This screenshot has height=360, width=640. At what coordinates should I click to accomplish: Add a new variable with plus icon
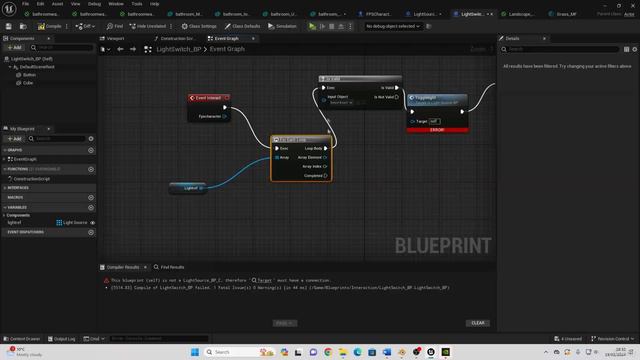pyautogui.click(x=91, y=208)
